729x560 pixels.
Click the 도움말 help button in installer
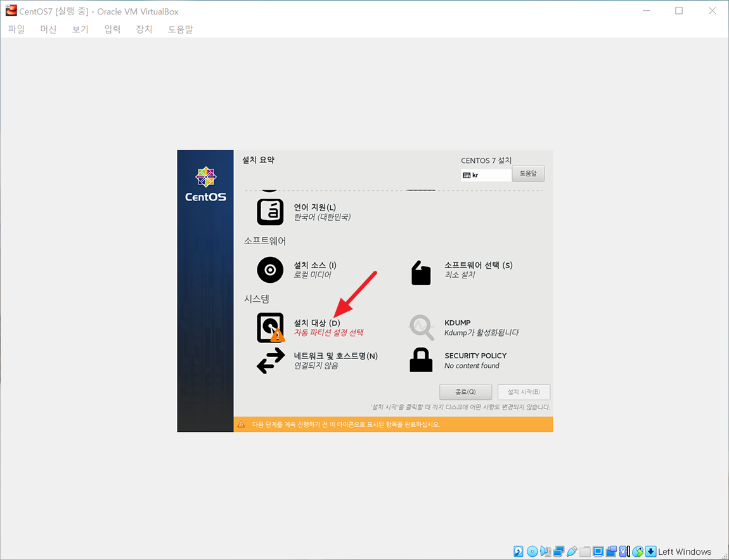click(528, 174)
